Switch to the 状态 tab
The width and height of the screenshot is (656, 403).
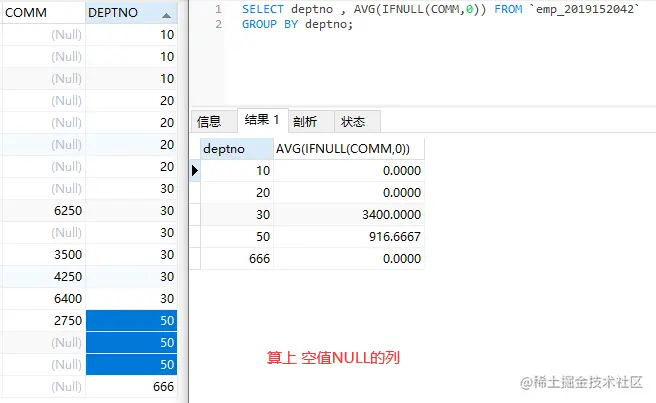pos(357,122)
